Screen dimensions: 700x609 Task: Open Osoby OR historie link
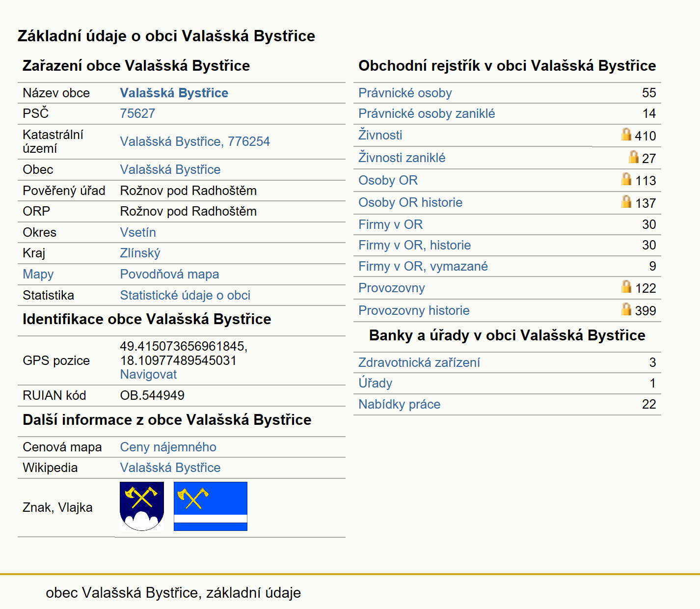click(x=410, y=202)
